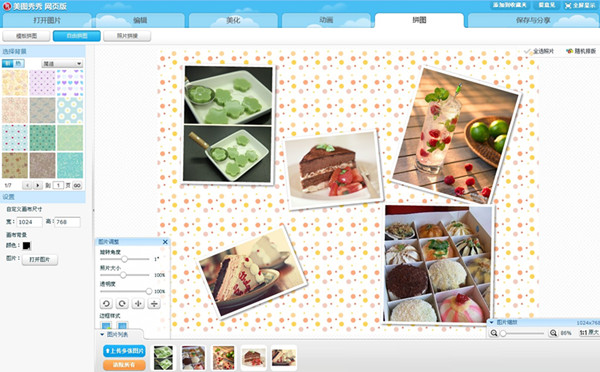Screen dimensions: 600x372
Task: Click the page number input field
Action: pos(58,186)
